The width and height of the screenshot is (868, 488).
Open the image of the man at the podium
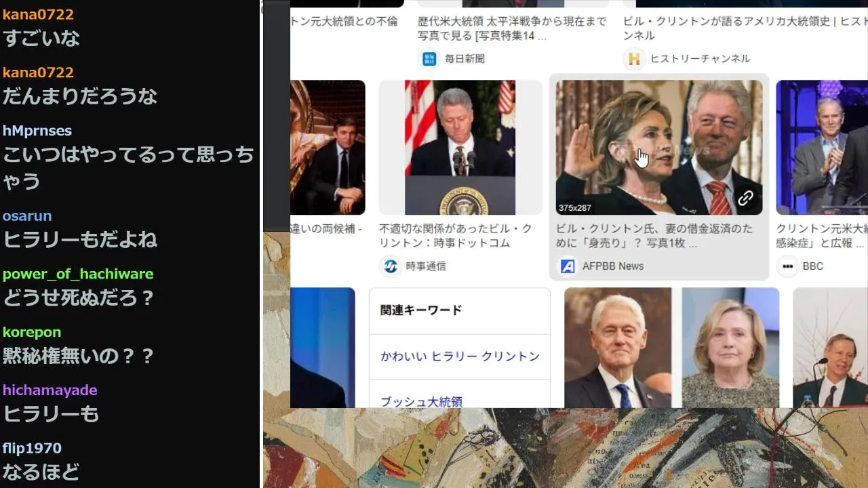[x=460, y=147]
